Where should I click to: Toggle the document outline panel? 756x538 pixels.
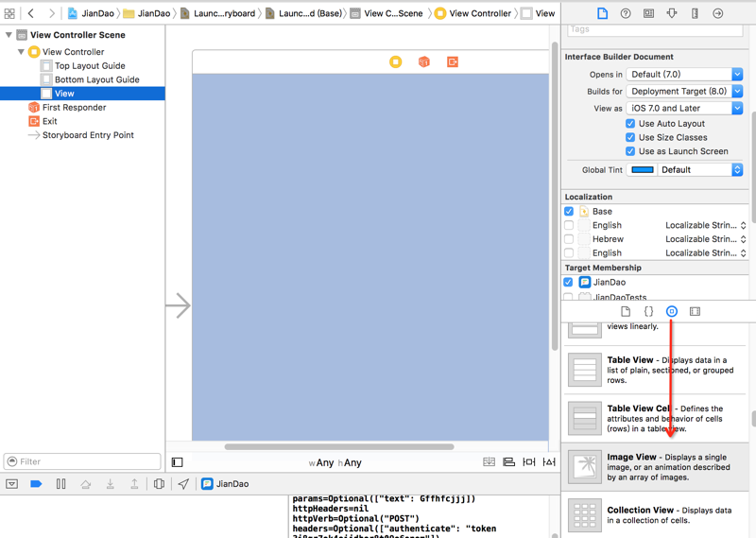click(177, 462)
